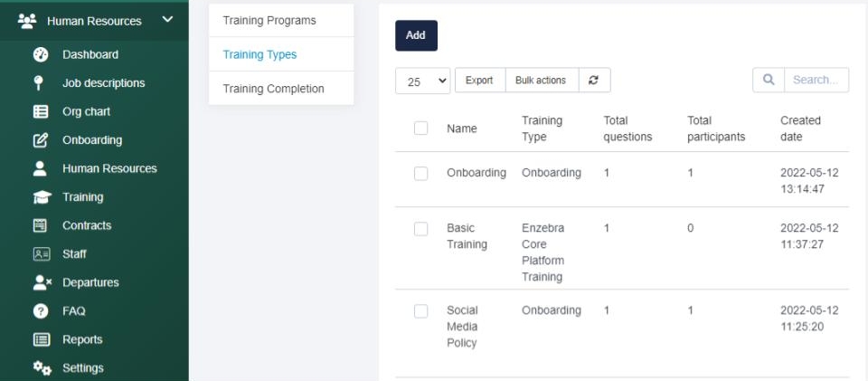Image resolution: width=868 pixels, height=381 pixels.
Task: Collapse the Human Resources menu chevron
Action: click(x=167, y=20)
